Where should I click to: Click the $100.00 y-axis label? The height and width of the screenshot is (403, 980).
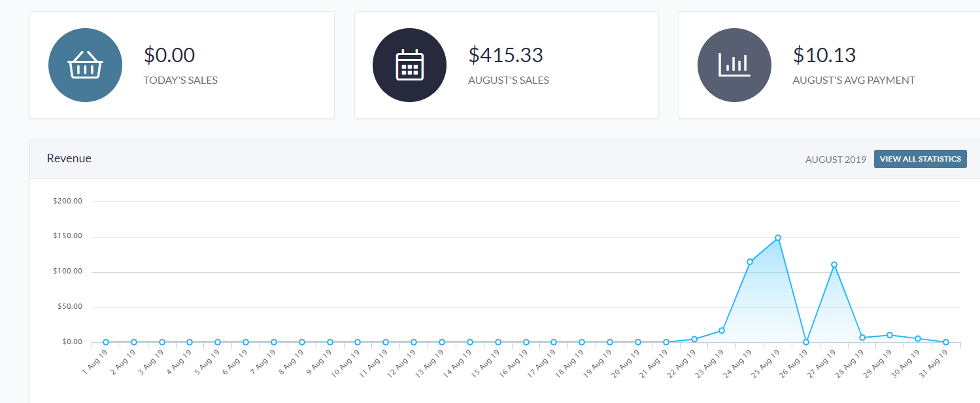click(68, 272)
